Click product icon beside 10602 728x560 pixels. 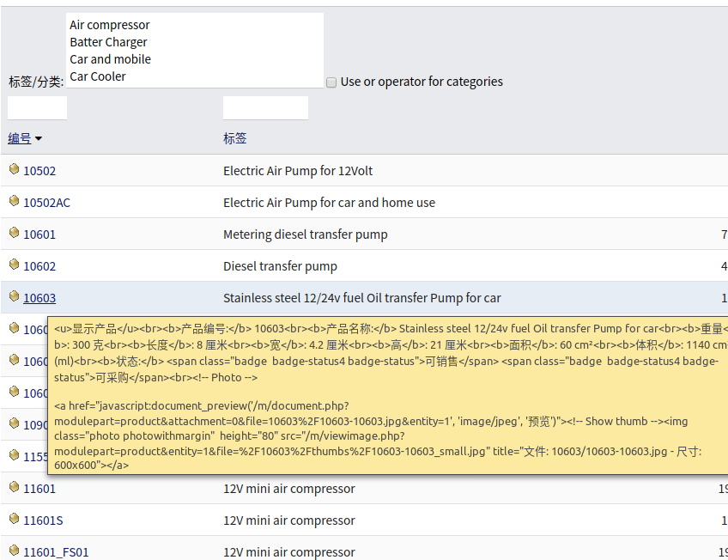pos(15,265)
